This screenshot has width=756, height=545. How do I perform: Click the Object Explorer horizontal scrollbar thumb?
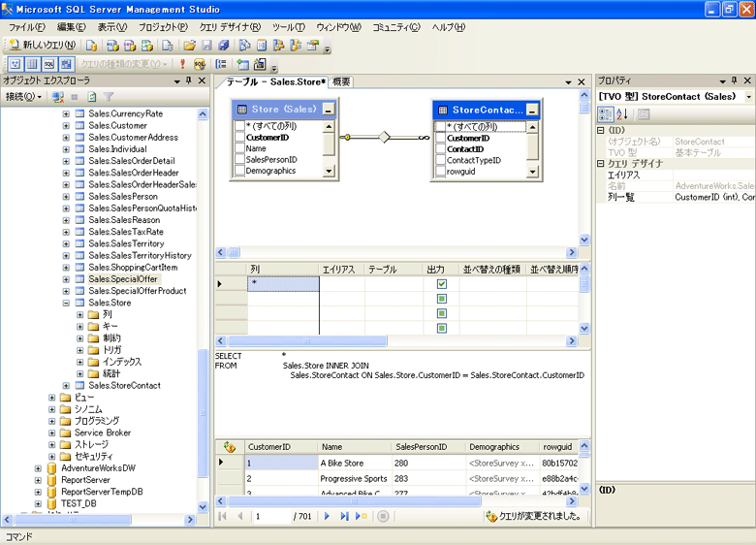(73, 520)
